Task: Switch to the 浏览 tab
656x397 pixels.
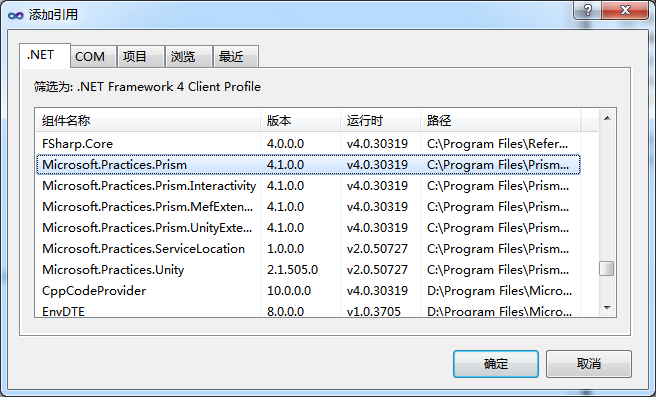Action: pos(189,56)
